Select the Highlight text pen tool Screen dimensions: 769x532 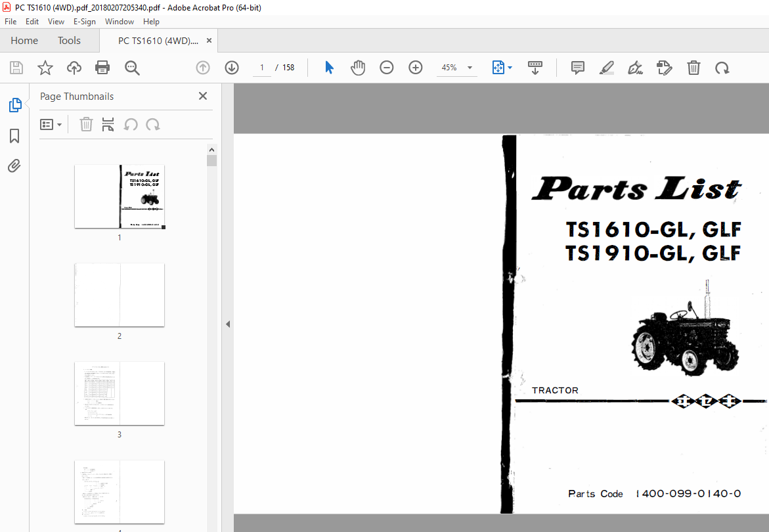pos(607,68)
